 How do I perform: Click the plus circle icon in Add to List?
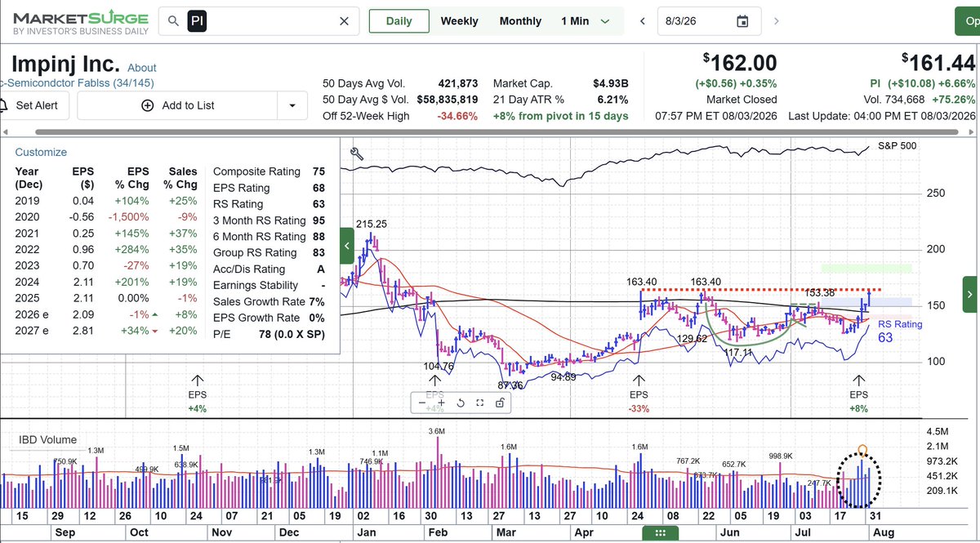tap(148, 105)
